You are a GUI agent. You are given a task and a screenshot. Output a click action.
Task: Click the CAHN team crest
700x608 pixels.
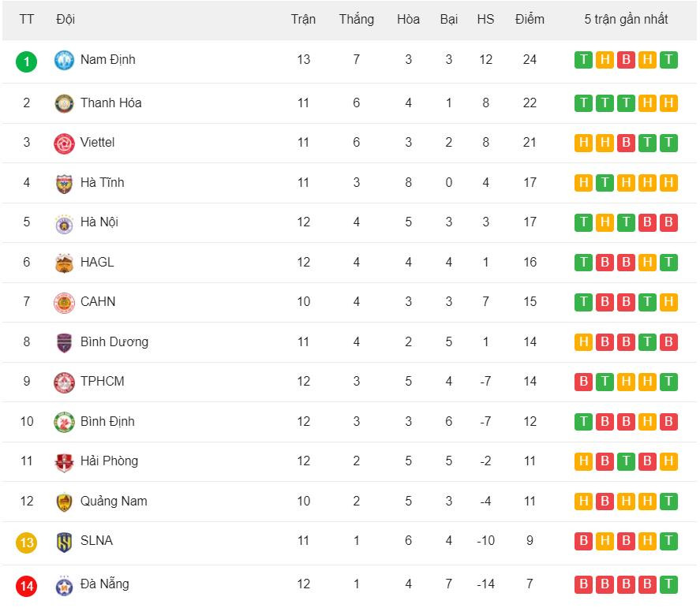click(x=64, y=302)
